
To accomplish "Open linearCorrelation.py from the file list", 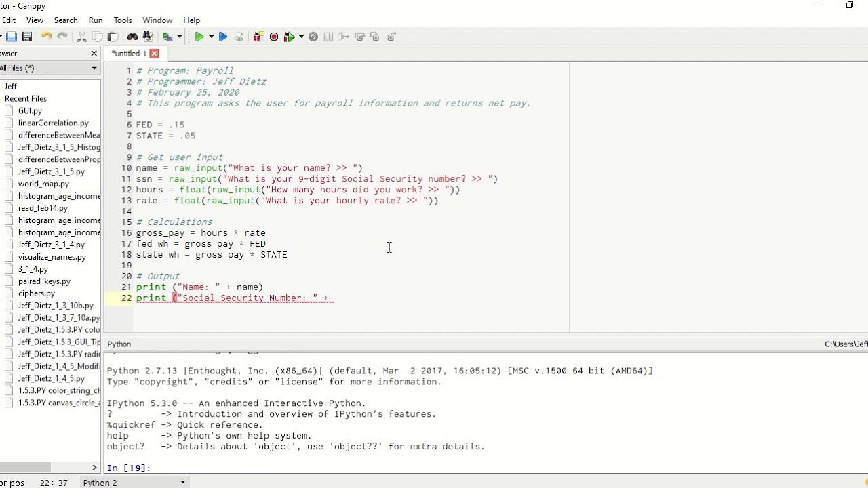I will [x=54, y=123].
